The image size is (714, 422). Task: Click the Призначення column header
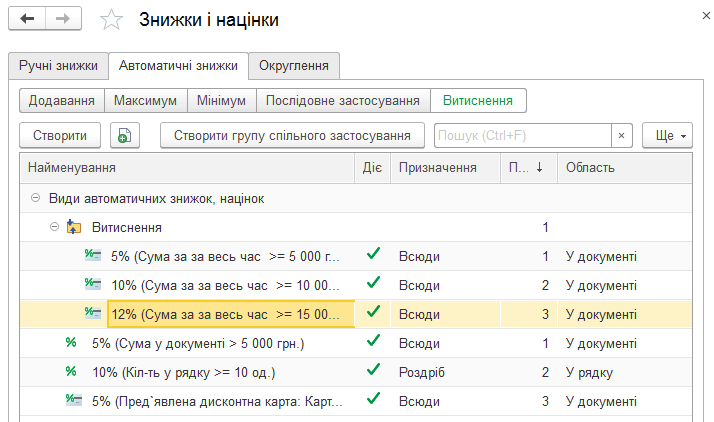click(x=445, y=168)
